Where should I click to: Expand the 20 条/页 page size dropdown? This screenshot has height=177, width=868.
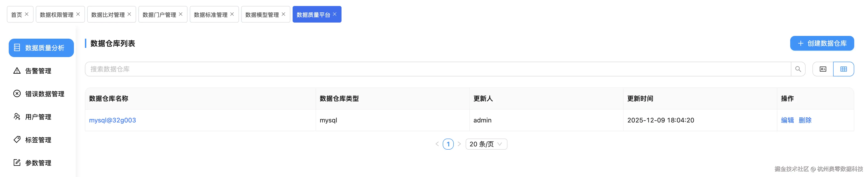(x=486, y=144)
